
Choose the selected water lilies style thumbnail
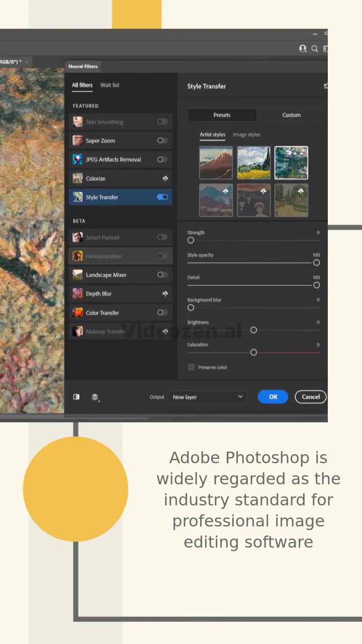pos(291,163)
